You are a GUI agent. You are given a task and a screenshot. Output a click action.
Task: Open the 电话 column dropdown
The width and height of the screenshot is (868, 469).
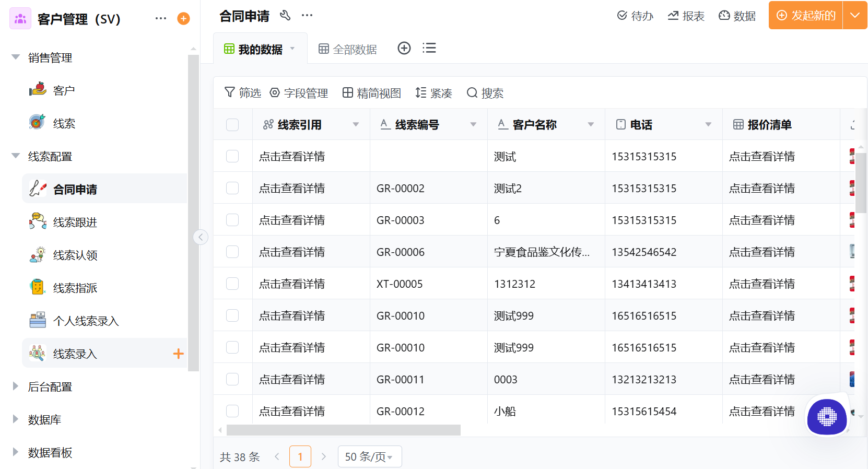pyautogui.click(x=708, y=124)
